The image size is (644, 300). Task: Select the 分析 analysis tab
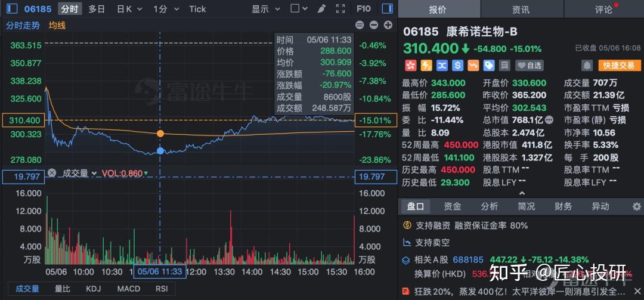(489, 206)
